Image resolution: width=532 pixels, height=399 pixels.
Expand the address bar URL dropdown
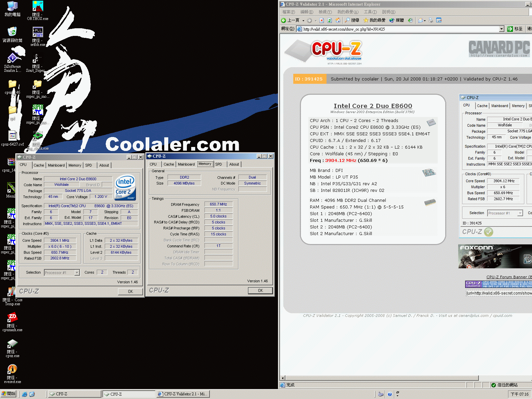click(x=502, y=29)
